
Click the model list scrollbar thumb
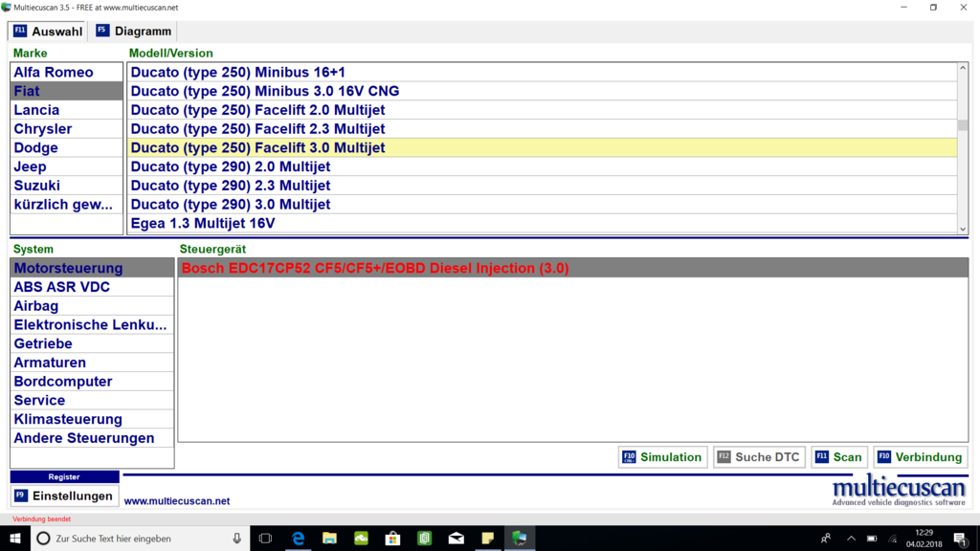point(963,125)
